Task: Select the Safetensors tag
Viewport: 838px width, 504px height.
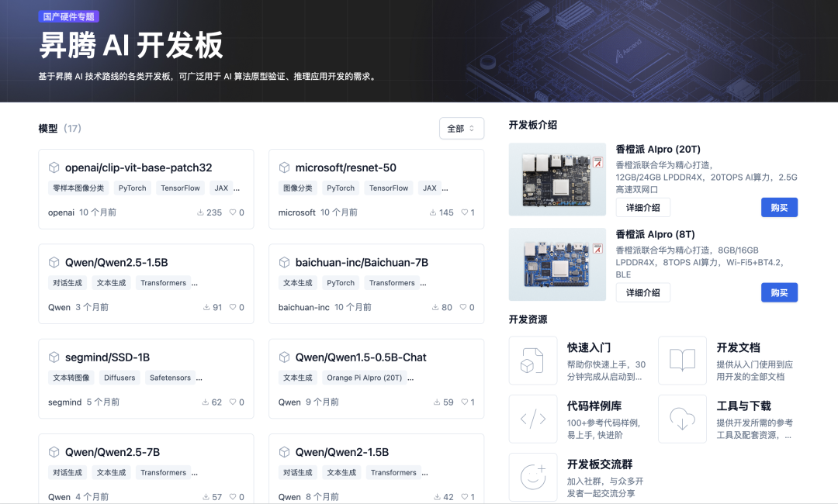Action: [x=170, y=378]
